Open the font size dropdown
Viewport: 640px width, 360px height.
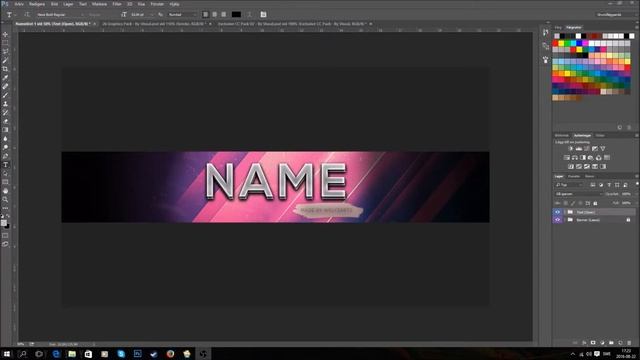click(x=142, y=14)
